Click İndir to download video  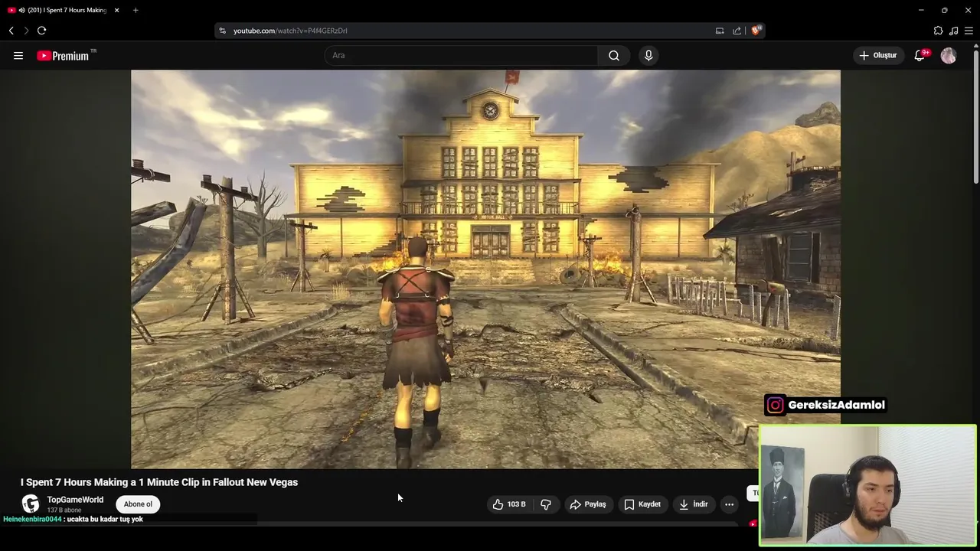coord(694,504)
